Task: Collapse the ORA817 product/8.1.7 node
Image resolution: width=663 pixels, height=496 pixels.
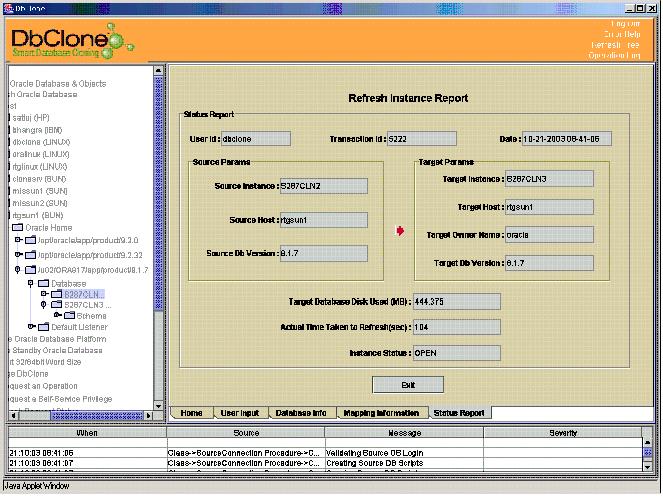Action: (x=17, y=269)
